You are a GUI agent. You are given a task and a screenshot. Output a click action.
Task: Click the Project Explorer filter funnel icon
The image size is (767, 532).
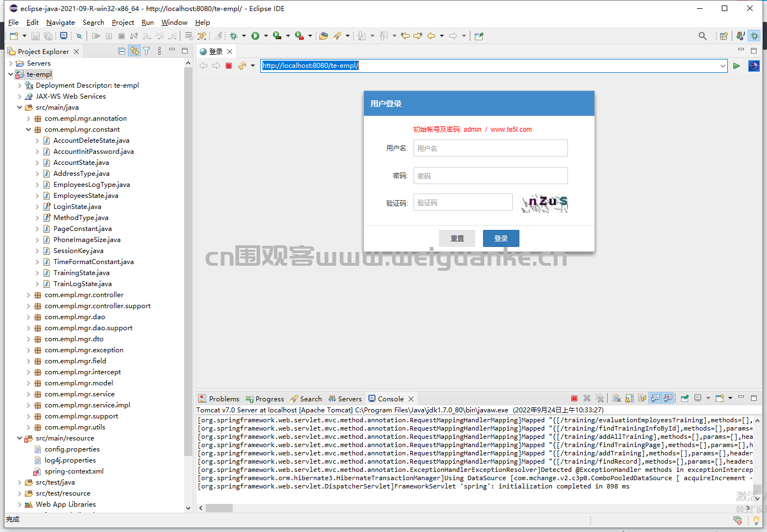pos(147,51)
